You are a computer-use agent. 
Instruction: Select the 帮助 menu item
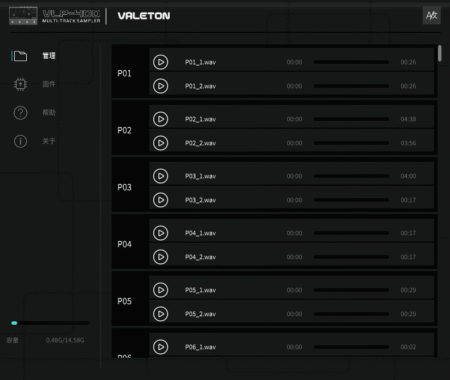(x=49, y=112)
